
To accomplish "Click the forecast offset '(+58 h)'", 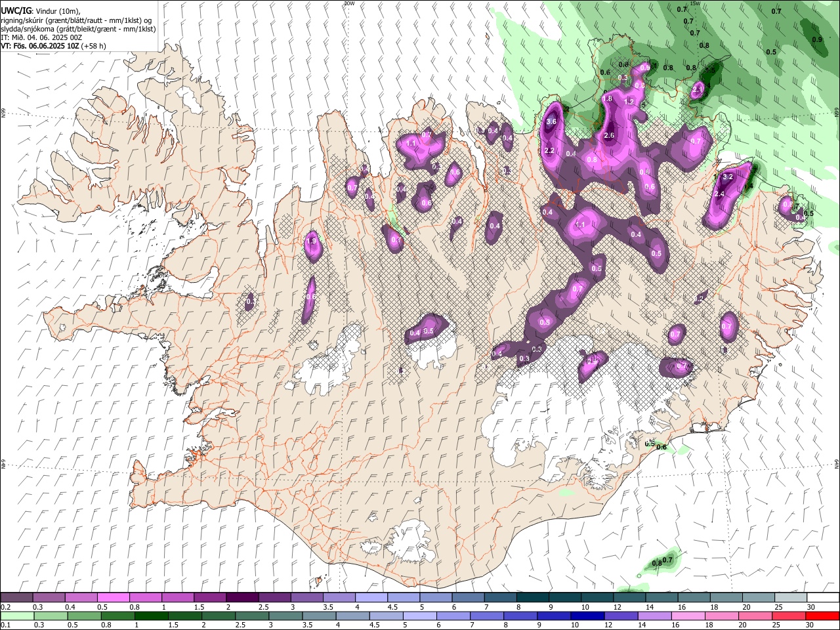I will [x=94, y=46].
